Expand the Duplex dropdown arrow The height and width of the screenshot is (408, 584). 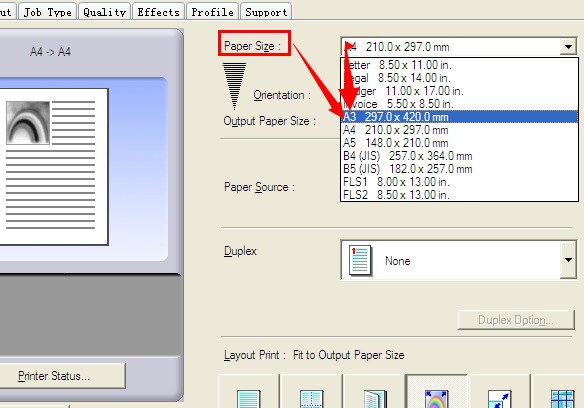[x=568, y=260]
